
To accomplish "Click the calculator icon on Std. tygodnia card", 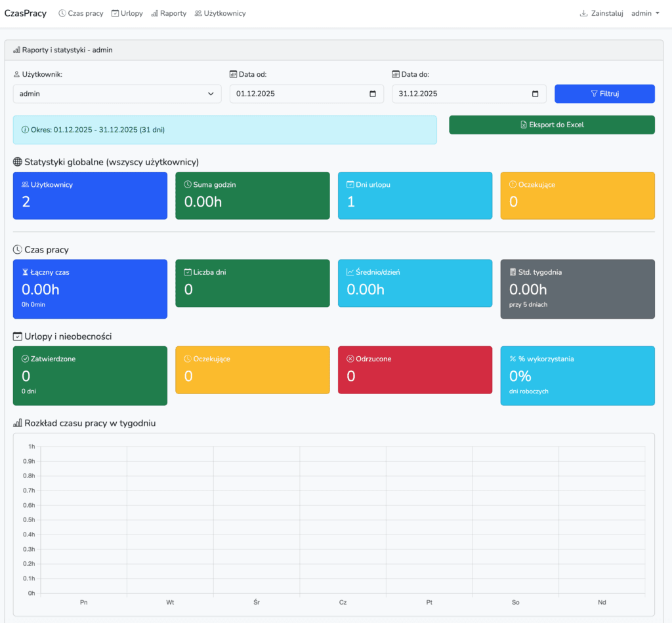I will (513, 272).
